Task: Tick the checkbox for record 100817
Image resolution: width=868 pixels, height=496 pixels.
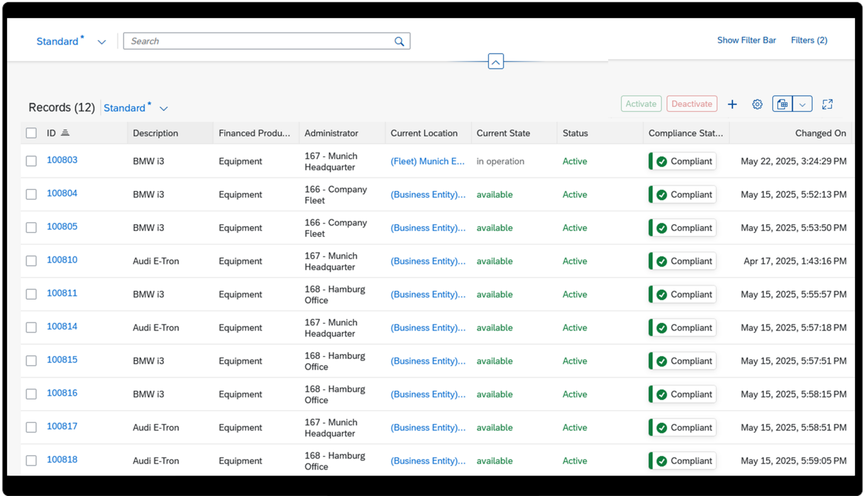Action: 31,428
